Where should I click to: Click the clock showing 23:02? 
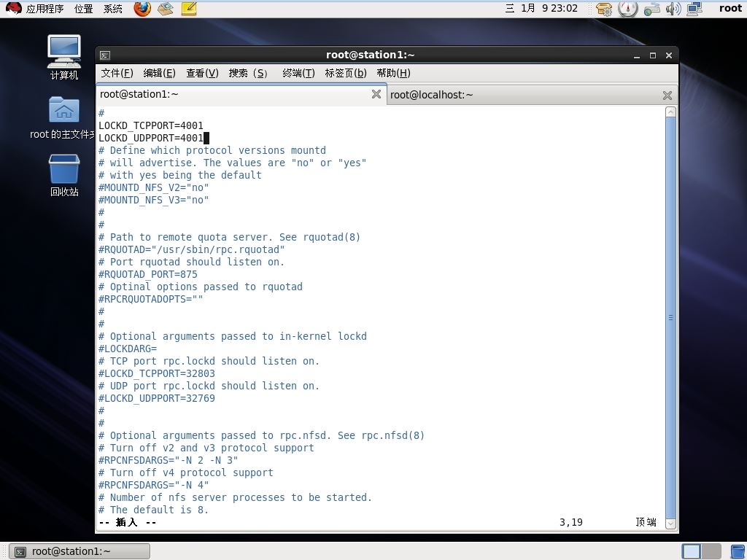[541, 8]
